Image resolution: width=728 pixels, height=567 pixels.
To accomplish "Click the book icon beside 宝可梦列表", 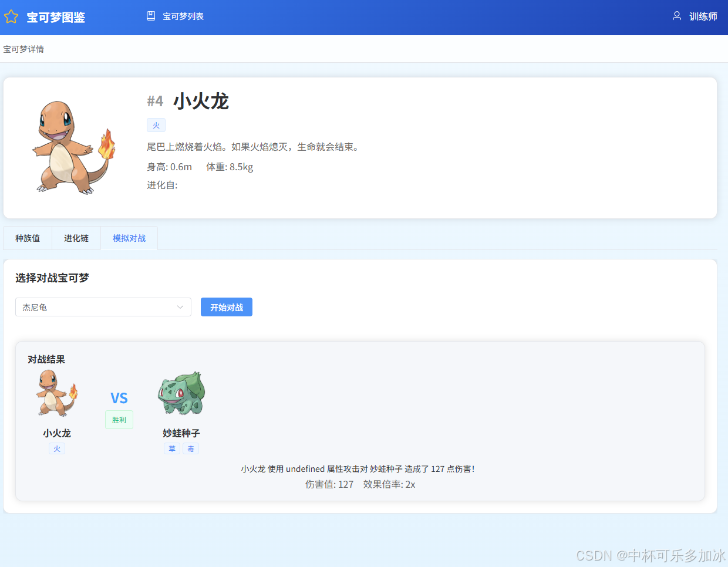I will tap(151, 16).
